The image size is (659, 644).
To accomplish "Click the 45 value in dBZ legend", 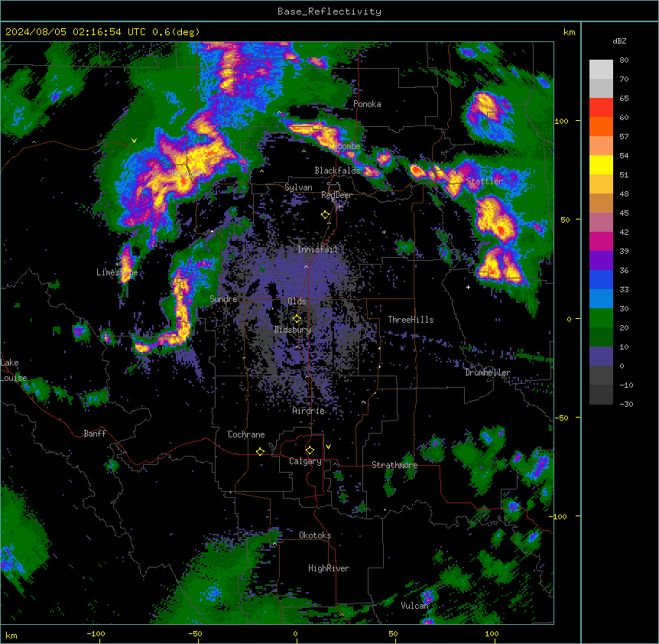I will [x=624, y=213].
